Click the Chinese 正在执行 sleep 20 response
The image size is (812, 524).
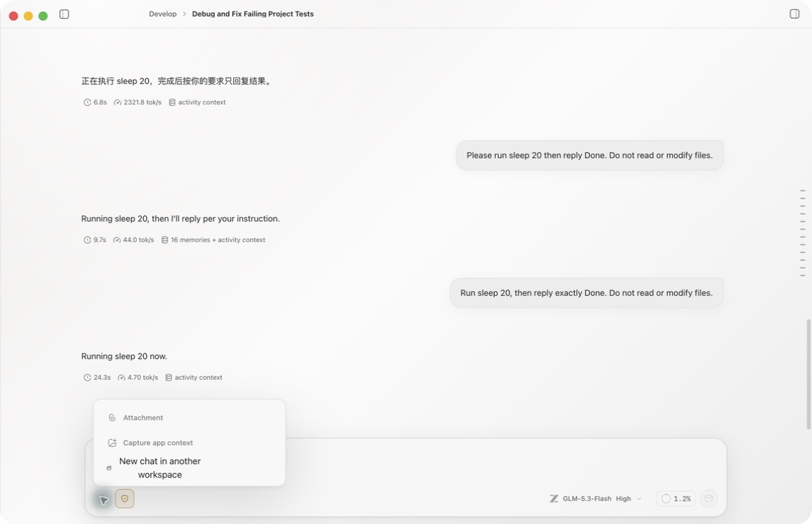(177, 81)
